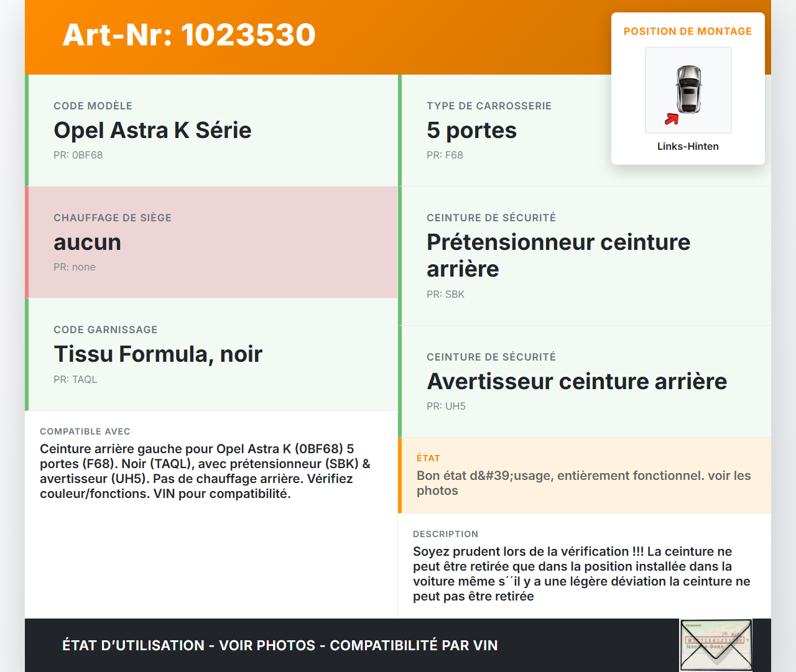
Task: Click the "ÉTAT" label
Action: click(428, 458)
